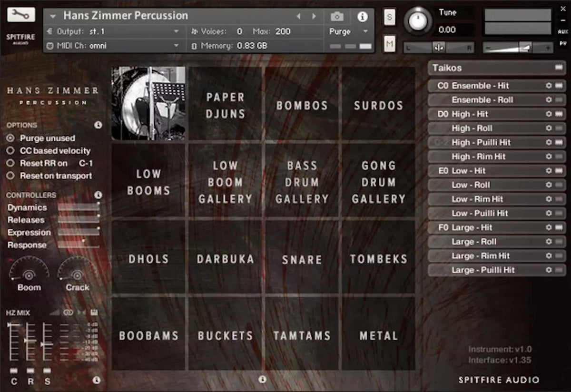Image resolution: width=571 pixels, height=392 pixels.
Task: Click the drum photo thumbnail in the grid
Action: [x=148, y=101]
